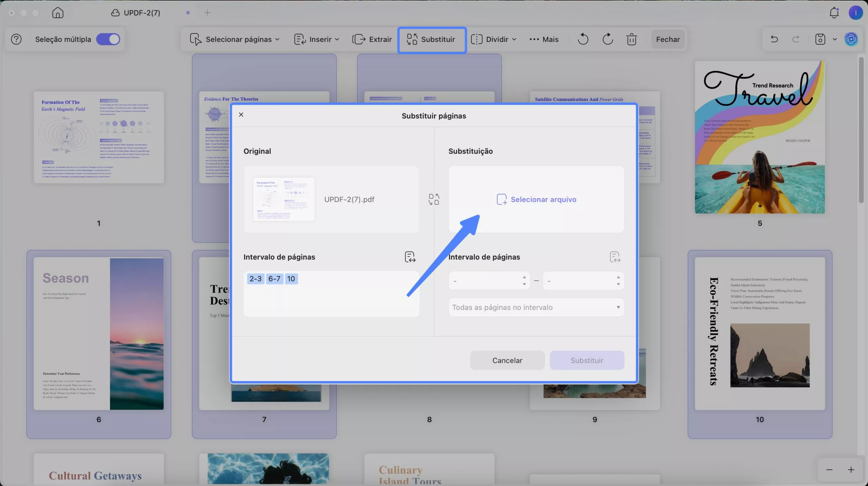Open Substituição page range input icon
Screen dimensions: 868x486
click(615, 257)
